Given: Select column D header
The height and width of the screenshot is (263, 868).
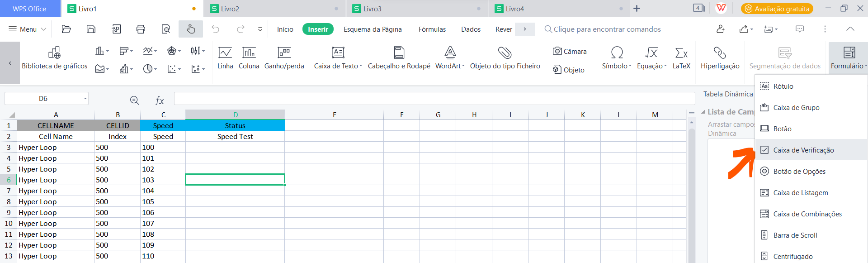Looking at the screenshot, I should 235,115.
